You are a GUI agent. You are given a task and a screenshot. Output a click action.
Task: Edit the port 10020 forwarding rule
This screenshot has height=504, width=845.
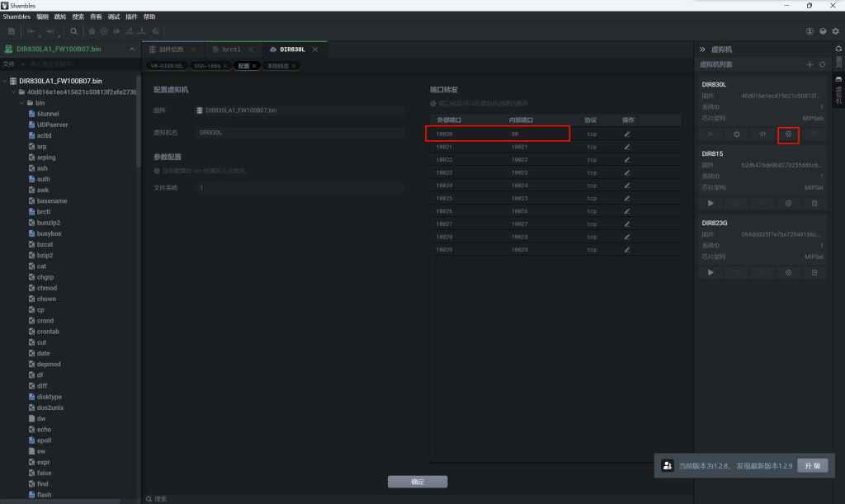pos(626,134)
